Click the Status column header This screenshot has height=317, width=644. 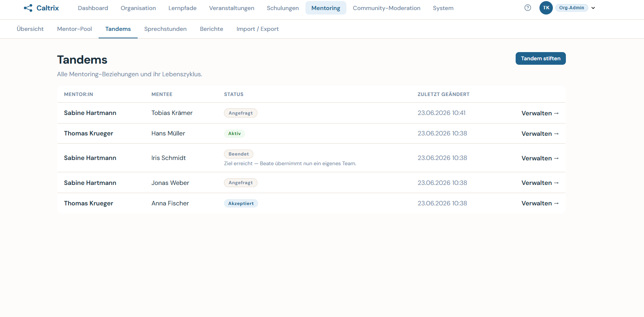click(234, 95)
